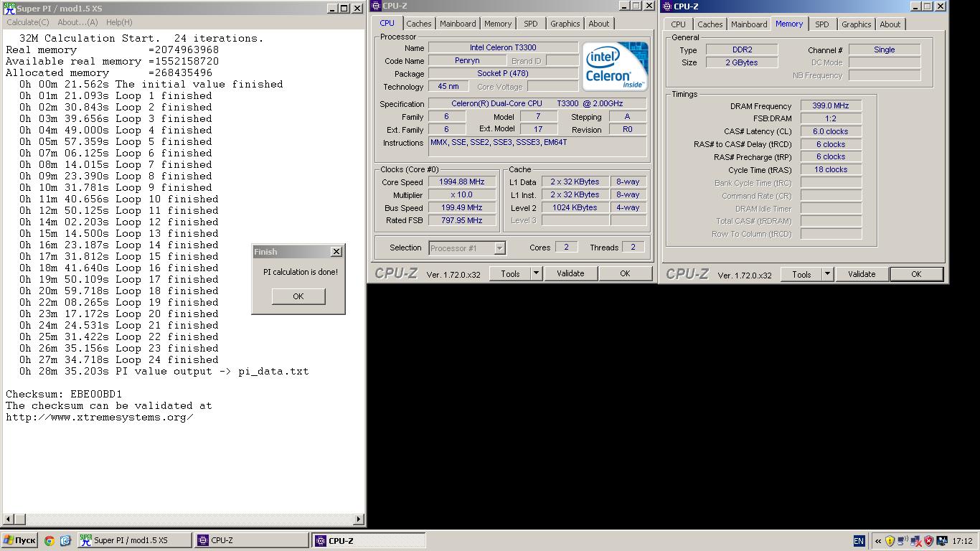980x551 pixels.
Task: Click the disconnected network tray icon
Action: pos(916,541)
